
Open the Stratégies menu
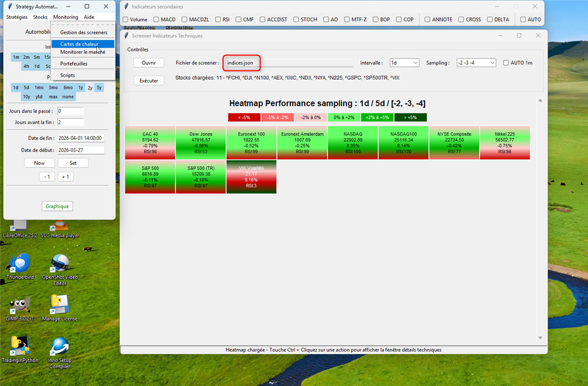(17, 17)
